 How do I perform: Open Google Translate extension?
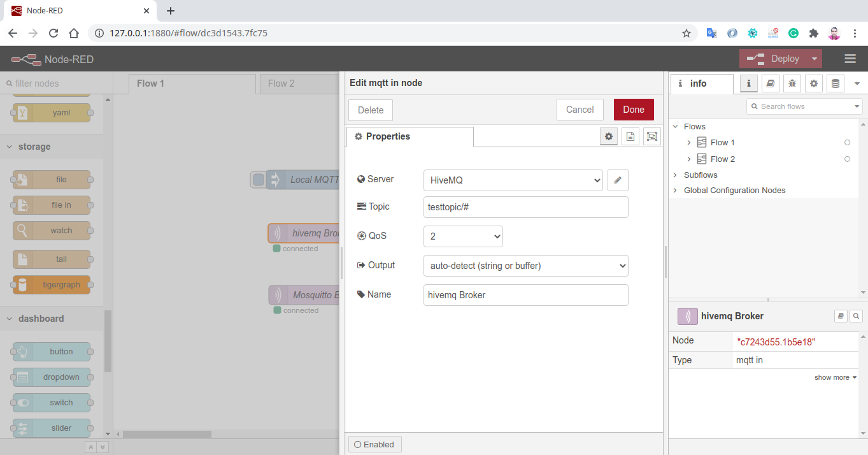tap(712, 33)
